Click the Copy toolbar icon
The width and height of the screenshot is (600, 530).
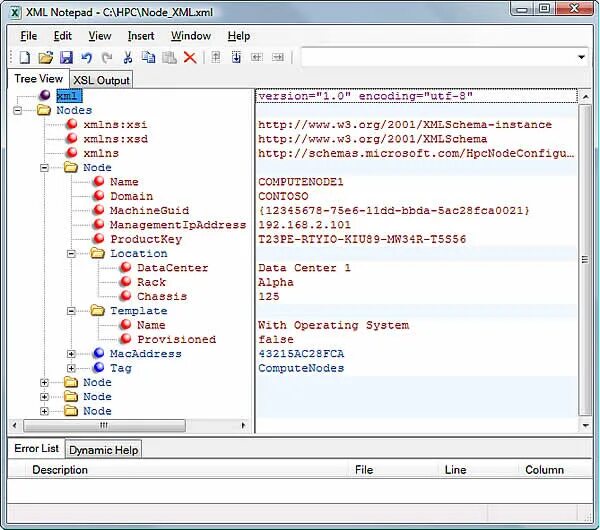148,57
